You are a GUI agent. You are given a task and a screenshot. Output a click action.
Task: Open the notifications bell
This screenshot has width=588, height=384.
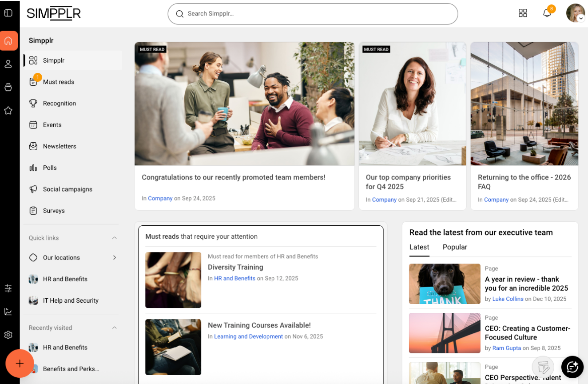pos(547,13)
